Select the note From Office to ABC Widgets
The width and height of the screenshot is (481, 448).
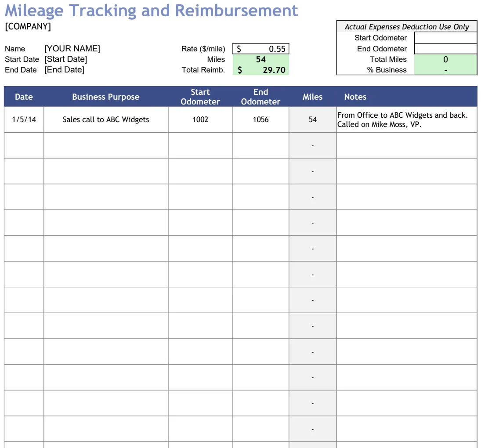click(x=407, y=119)
